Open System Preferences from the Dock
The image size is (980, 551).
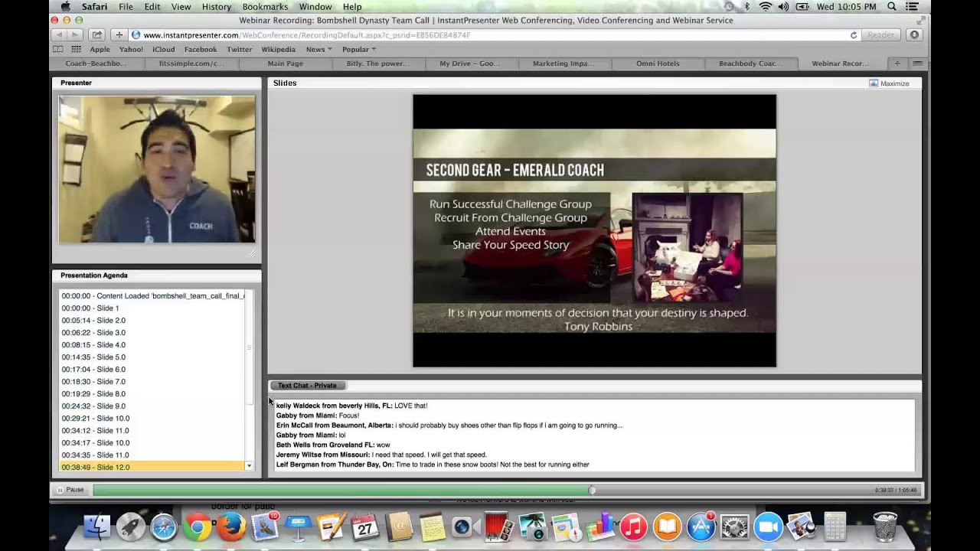tap(734, 527)
